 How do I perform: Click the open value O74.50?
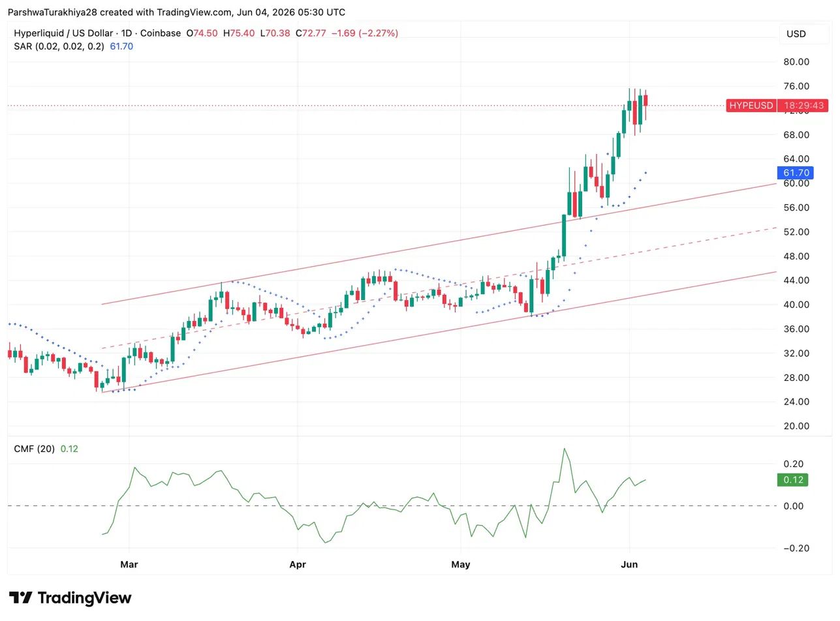[x=202, y=33]
